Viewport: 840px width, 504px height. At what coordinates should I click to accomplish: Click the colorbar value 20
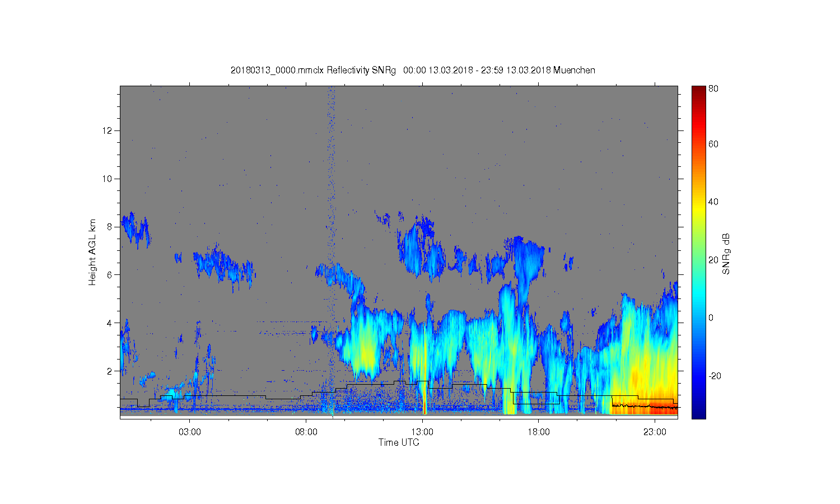pyautogui.click(x=713, y=260)
